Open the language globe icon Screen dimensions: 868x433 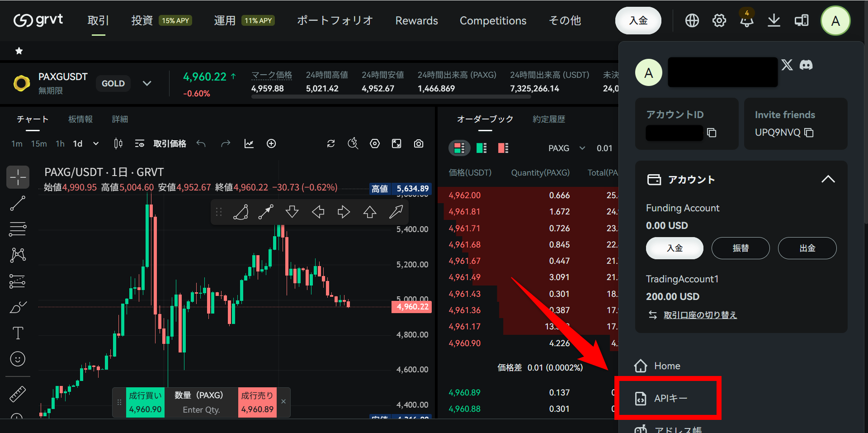692,21
